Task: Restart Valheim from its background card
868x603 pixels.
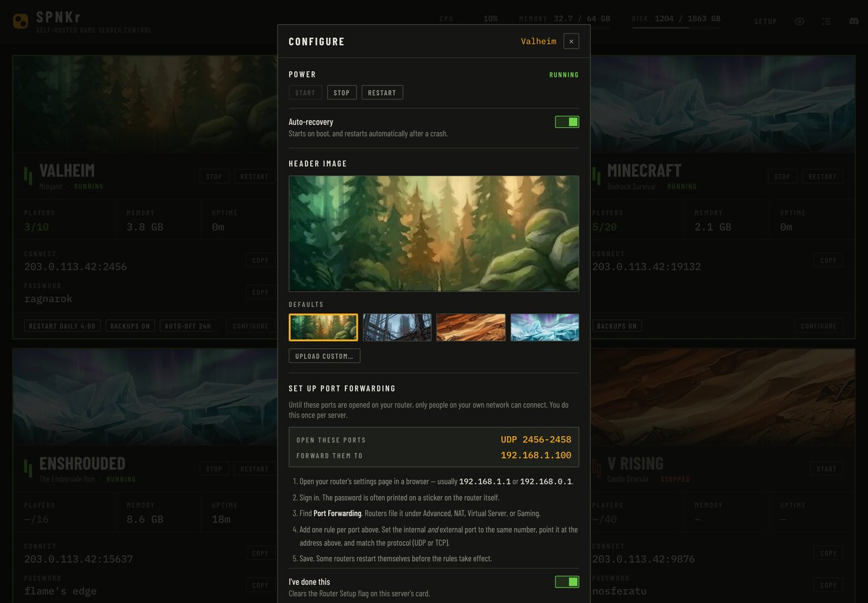Action: pos(254,177)
